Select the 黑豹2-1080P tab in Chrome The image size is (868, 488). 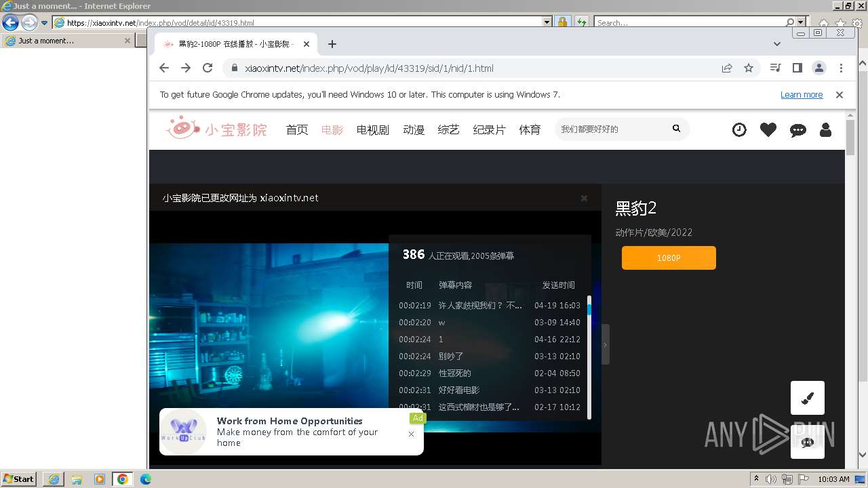pos(236,44)
